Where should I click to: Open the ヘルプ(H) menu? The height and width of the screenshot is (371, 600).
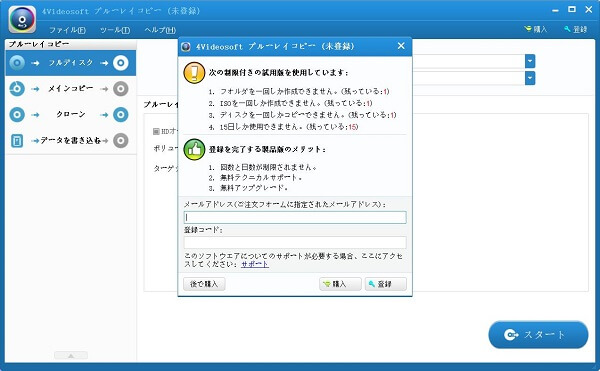[160, 30]
